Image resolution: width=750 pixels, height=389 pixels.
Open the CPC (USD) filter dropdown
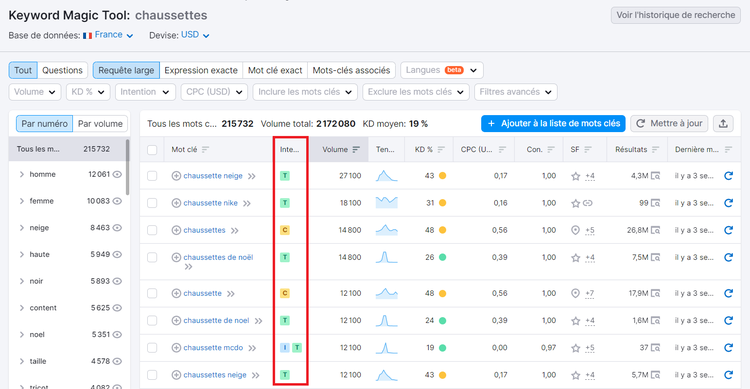point(214,92)
